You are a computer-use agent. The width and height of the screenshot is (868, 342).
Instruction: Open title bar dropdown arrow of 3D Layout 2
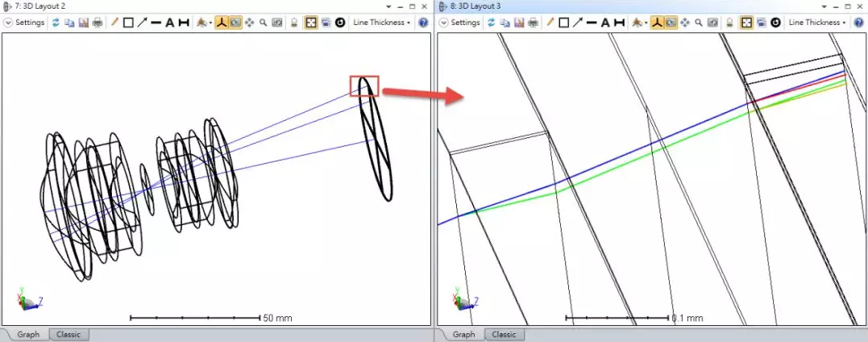(388, 6)
